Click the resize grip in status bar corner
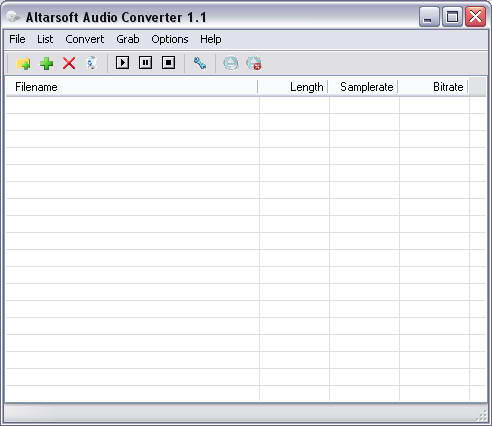The width and height of the screenshot is (492, 426). 481,415
